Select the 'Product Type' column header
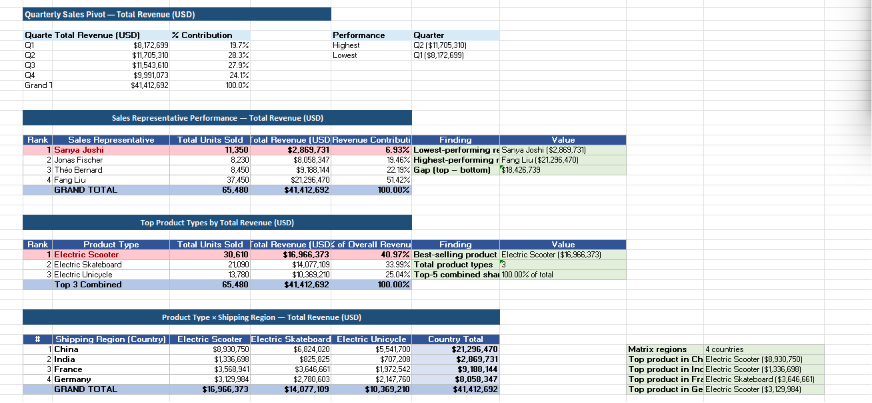 (x=111, y=245)
